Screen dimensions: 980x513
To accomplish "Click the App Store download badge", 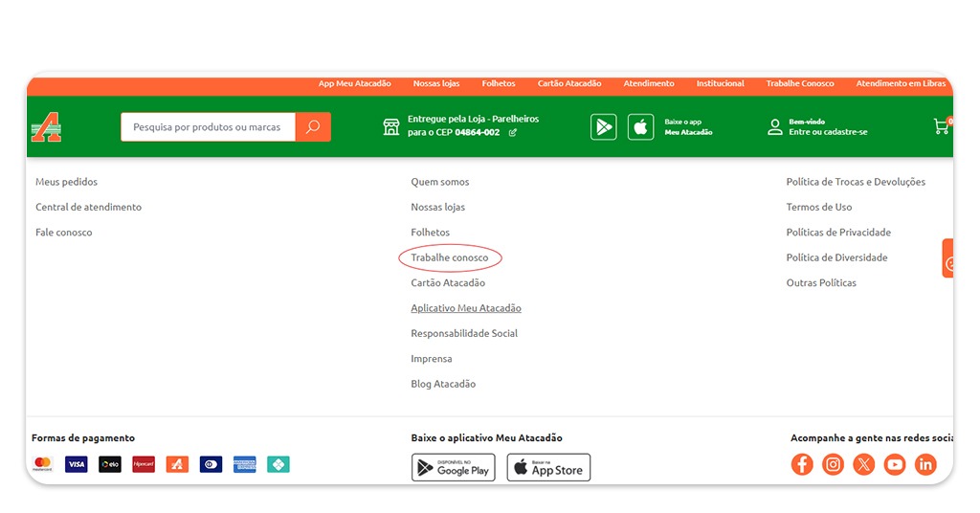I will (x=548, y=467).
